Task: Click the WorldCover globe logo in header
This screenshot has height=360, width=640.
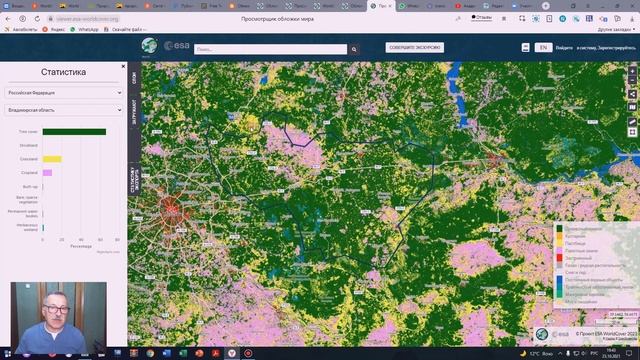Action: [149, 46]
